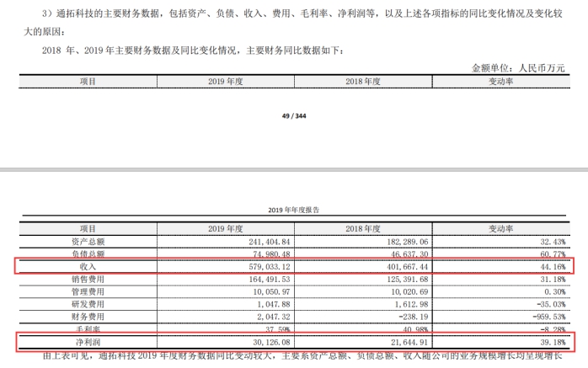Click the 0.30% change rate
The image size is (588, 368).
(x=555, y=291)
